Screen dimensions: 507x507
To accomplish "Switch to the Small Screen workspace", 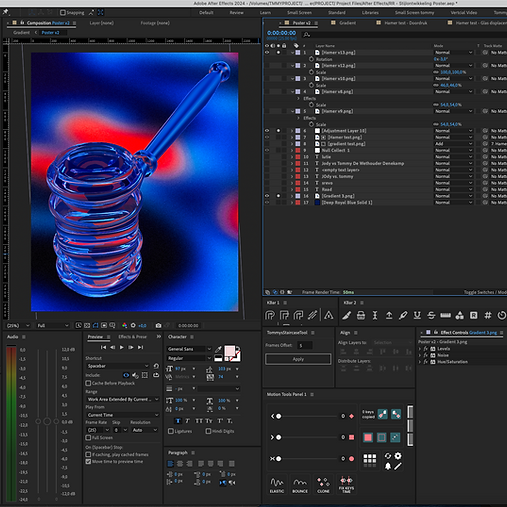I will (x=299, y=13).
